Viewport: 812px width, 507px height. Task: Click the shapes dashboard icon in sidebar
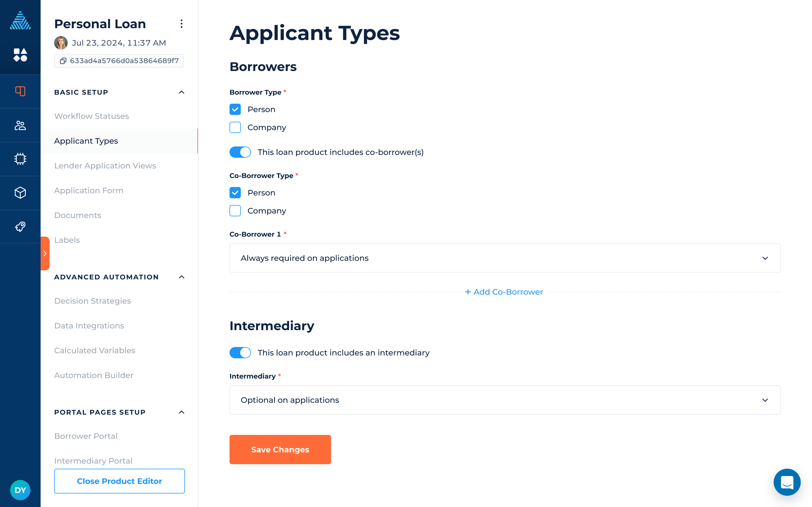[20, 55]
